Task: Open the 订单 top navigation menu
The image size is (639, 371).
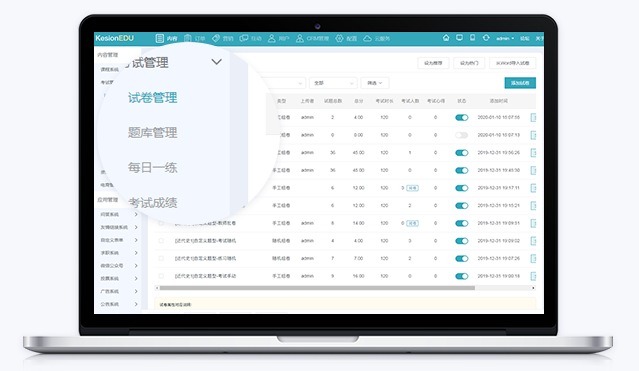Action: coord(195,38)
